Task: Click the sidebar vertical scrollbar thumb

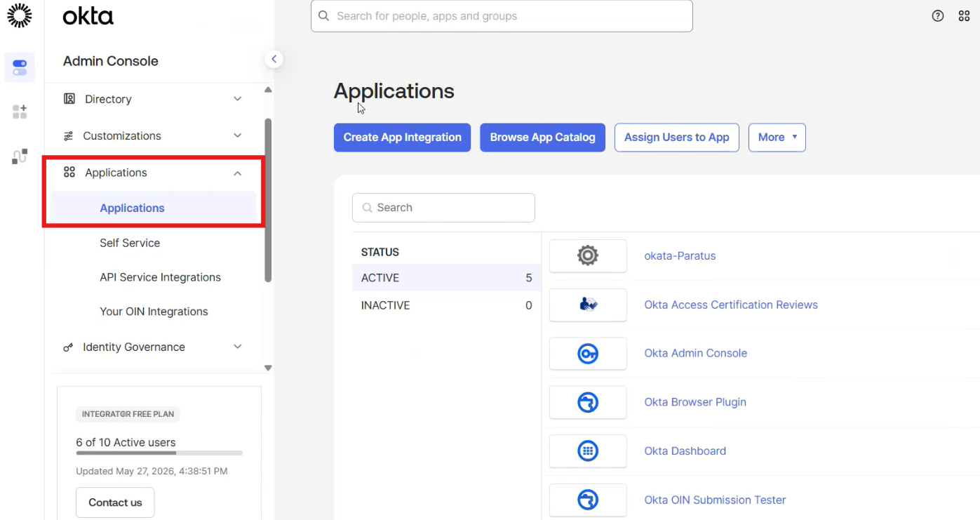Action: click(x=268, y=200)
